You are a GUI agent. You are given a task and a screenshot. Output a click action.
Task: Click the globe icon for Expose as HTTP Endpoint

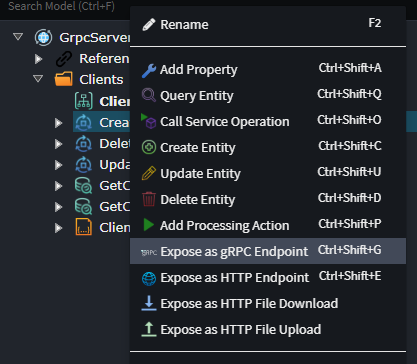pyautogui.click(x=149, y=278)
